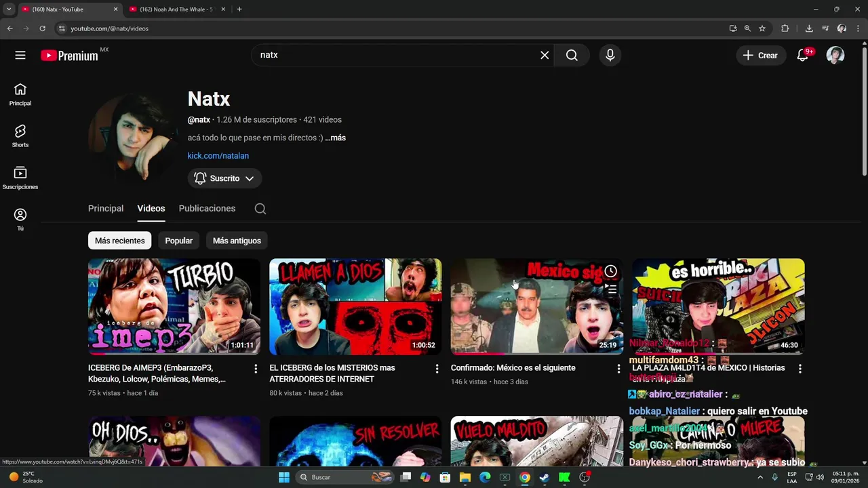Open the YouTube hamburger guide menu
The height and width of the screenshot is (488, 868).
click(20, 56)
